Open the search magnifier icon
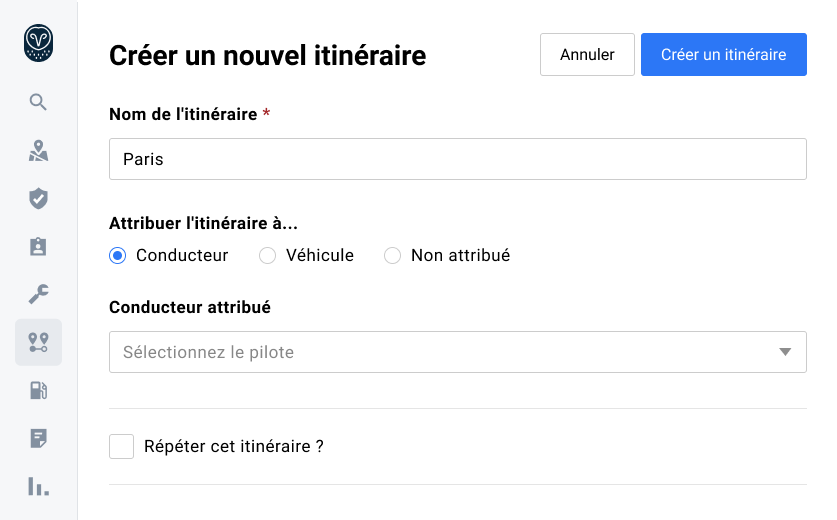Viewport: 837px width, 520px height. 38,102
